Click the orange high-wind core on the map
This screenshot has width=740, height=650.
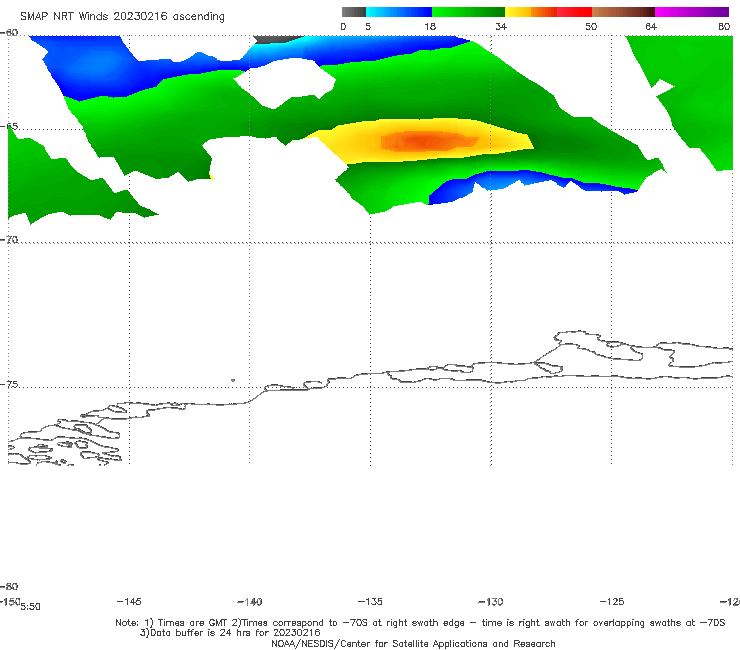tap(429, 141)
